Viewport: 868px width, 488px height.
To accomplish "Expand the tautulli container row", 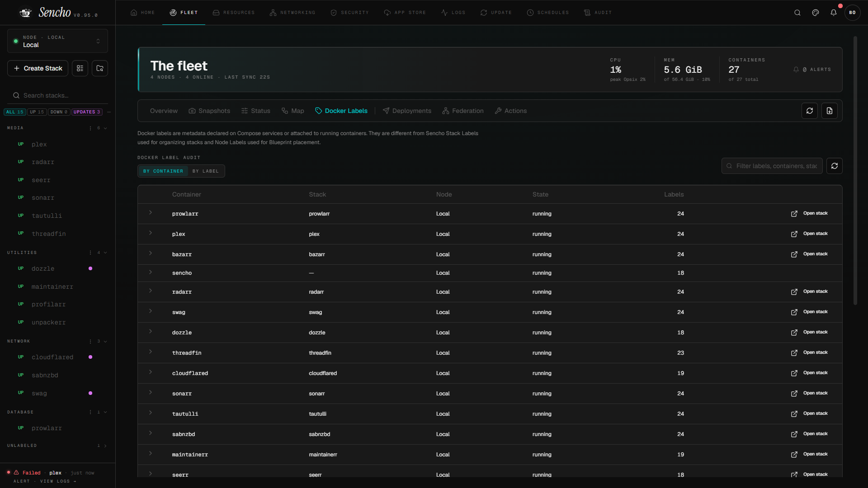I will (151, 413).
